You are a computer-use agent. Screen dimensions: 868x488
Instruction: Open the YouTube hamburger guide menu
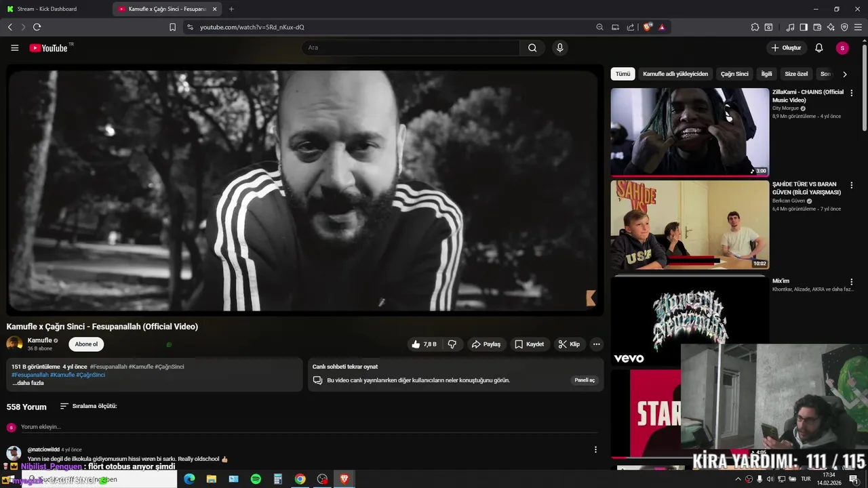click(14, 47)
